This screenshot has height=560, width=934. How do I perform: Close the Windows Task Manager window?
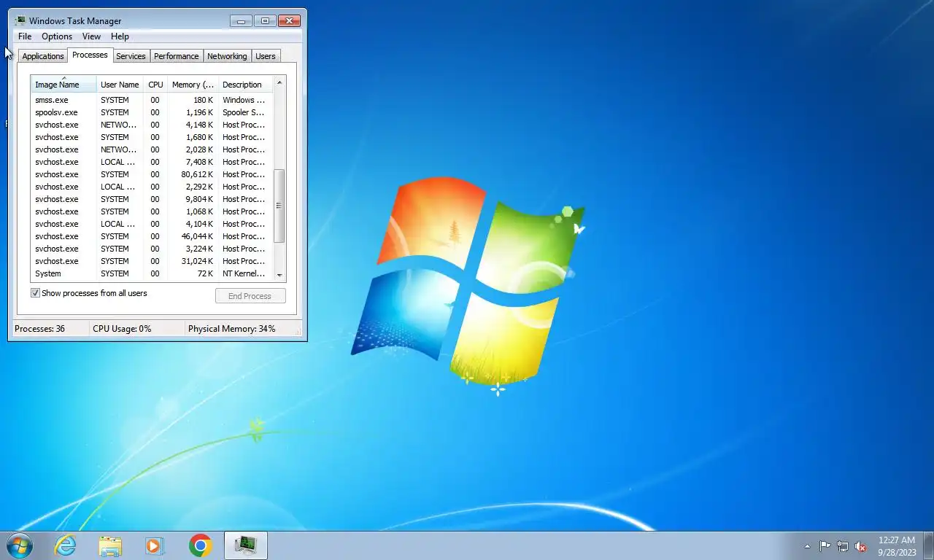[289, 20]
